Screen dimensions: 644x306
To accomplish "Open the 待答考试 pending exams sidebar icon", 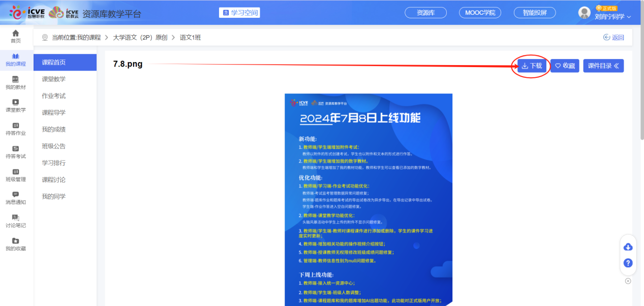I will pos(15,151).
